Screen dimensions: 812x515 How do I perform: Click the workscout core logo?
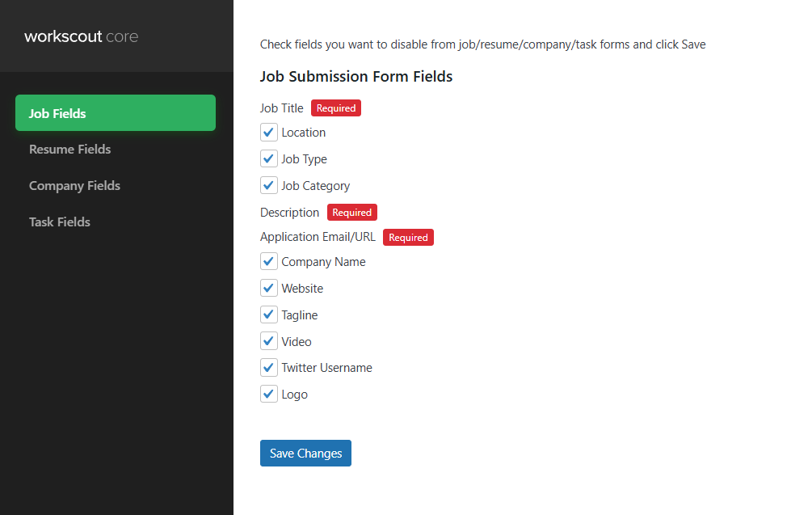click(x=82, y=37)
